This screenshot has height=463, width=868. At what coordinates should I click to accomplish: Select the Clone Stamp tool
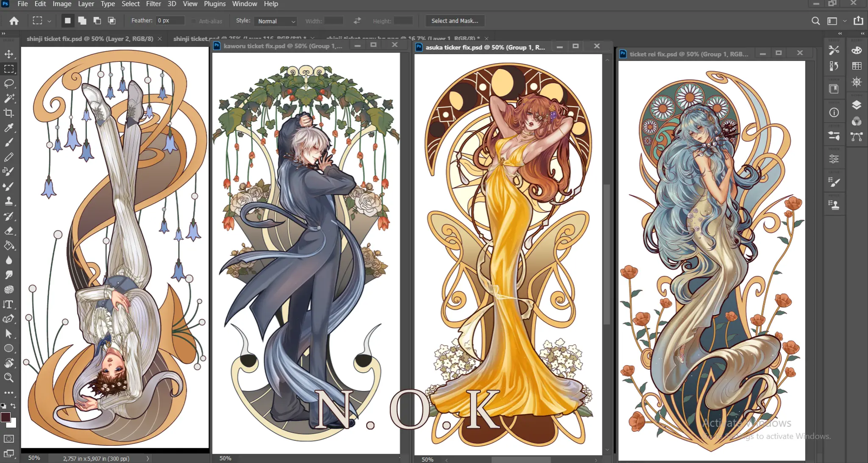9,201
